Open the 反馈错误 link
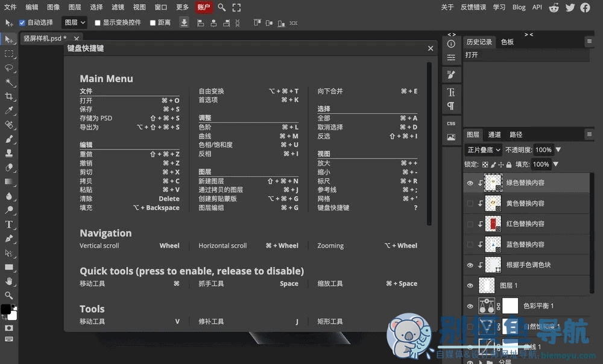This screenshot has width=603, height=364. tap(473, 7)
